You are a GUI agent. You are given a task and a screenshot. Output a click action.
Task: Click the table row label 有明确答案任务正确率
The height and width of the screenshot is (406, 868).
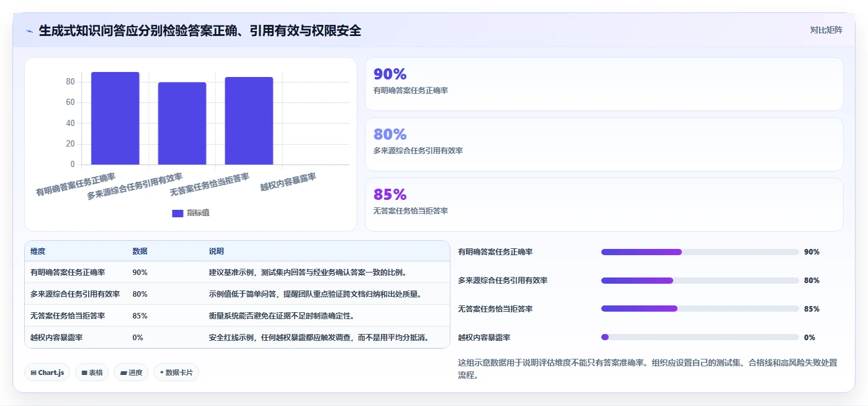click(x=68, y=273)
